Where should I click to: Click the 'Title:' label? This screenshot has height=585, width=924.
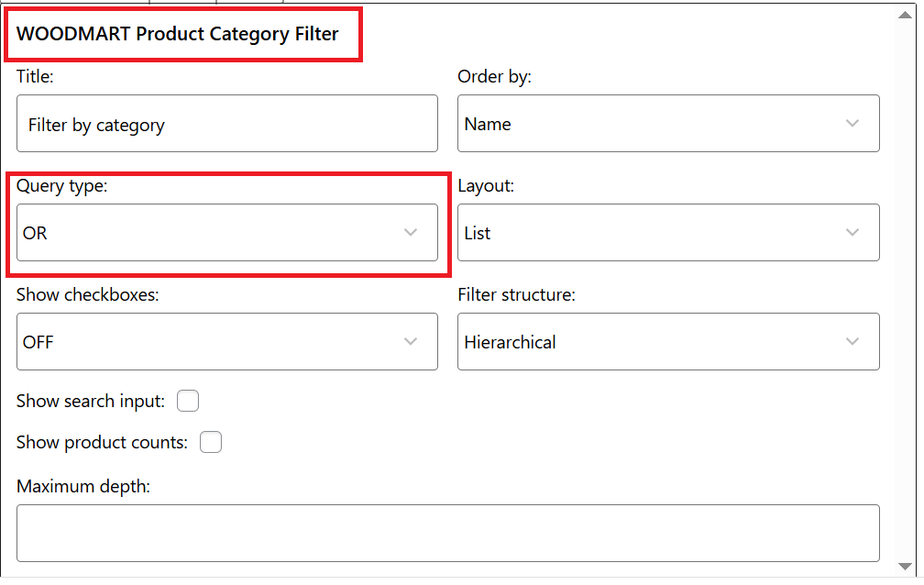coord(35,77)
